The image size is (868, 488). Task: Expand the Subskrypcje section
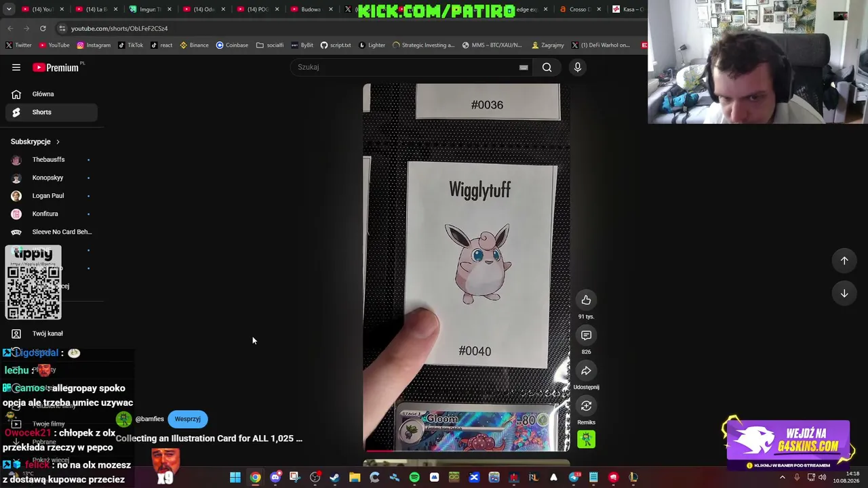click(35, 142)
